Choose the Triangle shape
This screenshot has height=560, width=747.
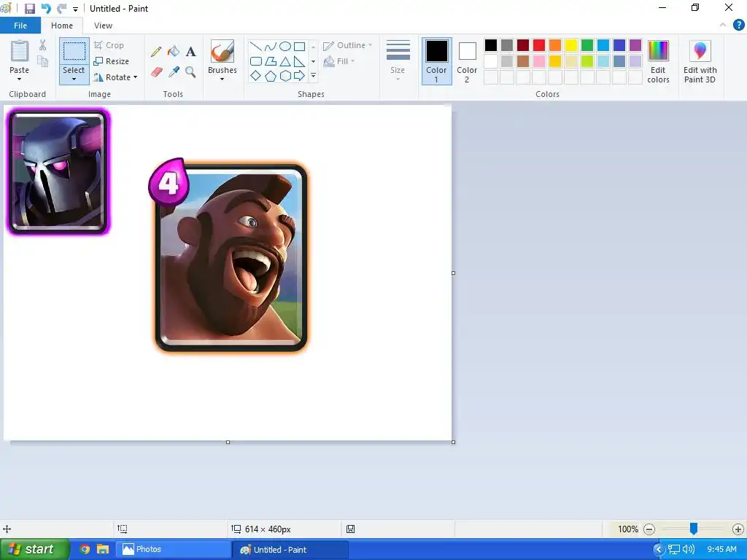[x=285, y=61]
